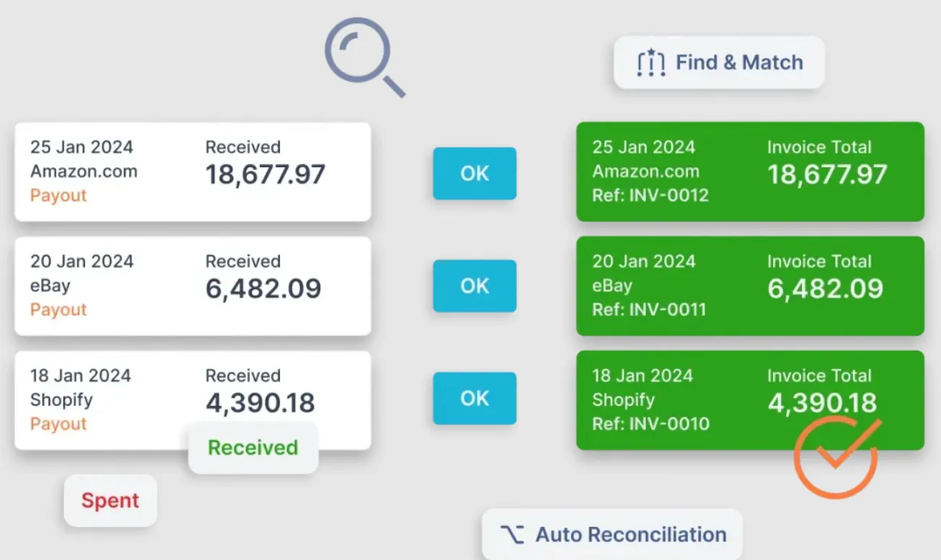Open the Amazon.com received payout card
This screenshot has width=941, height=560.
193,172
